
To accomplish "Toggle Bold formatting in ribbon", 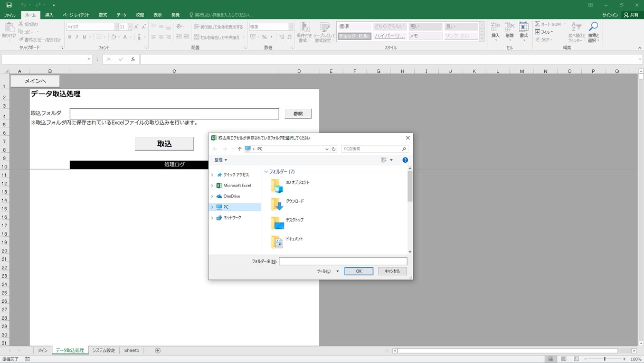I will tap(70, 37).
